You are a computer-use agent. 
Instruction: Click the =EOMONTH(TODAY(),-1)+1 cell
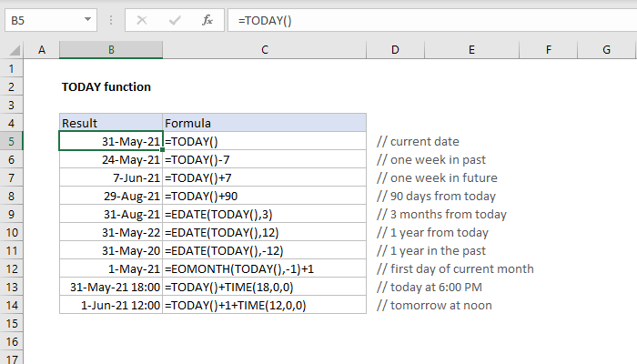pyautogui.click(x=264, y=268)
